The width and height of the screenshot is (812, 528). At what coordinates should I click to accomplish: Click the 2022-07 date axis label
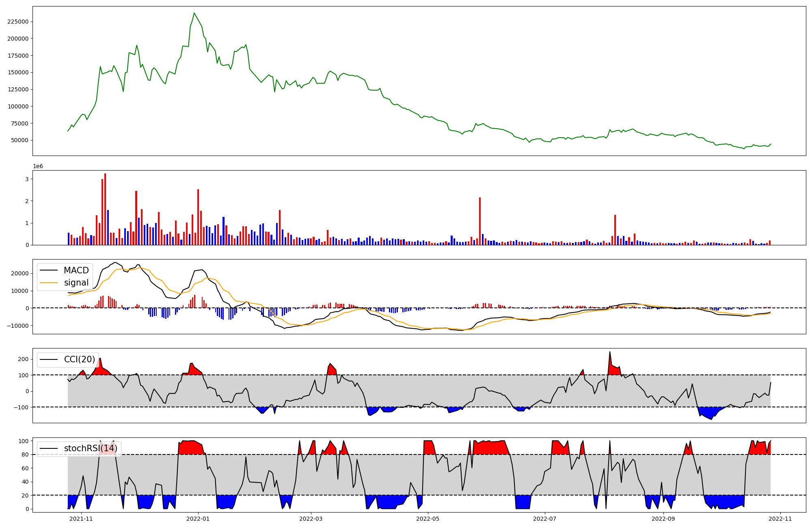(544, 519)
